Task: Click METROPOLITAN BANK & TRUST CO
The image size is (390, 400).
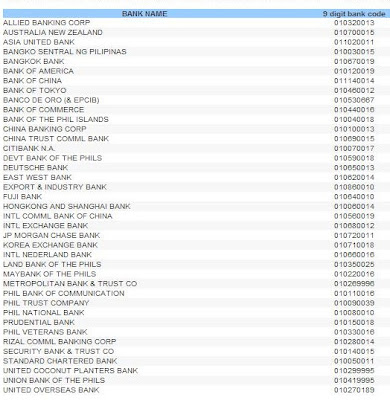Action: point(70,284)
